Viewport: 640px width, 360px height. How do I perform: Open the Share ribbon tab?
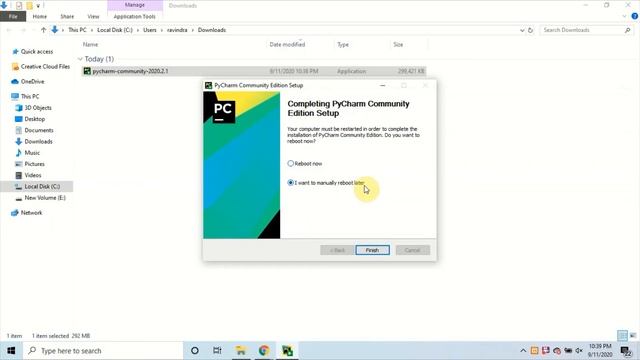click(67, 16)
